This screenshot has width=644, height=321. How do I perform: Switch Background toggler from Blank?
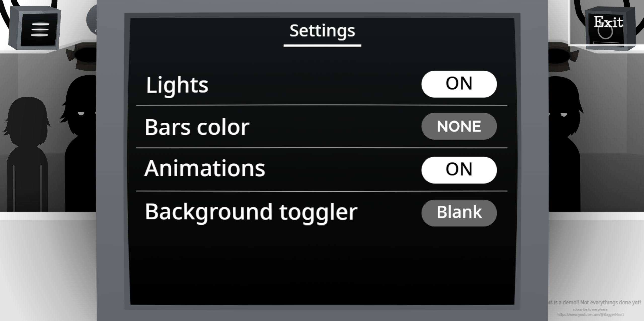[x=459, y=213]
